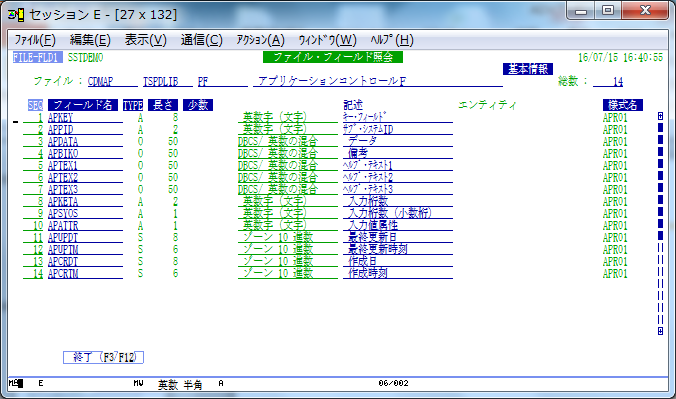The width and height of the screenshot is (676, 399).
Task: Click the scroll-up arrow icon beside APKEY row
Action: (660, 116)
